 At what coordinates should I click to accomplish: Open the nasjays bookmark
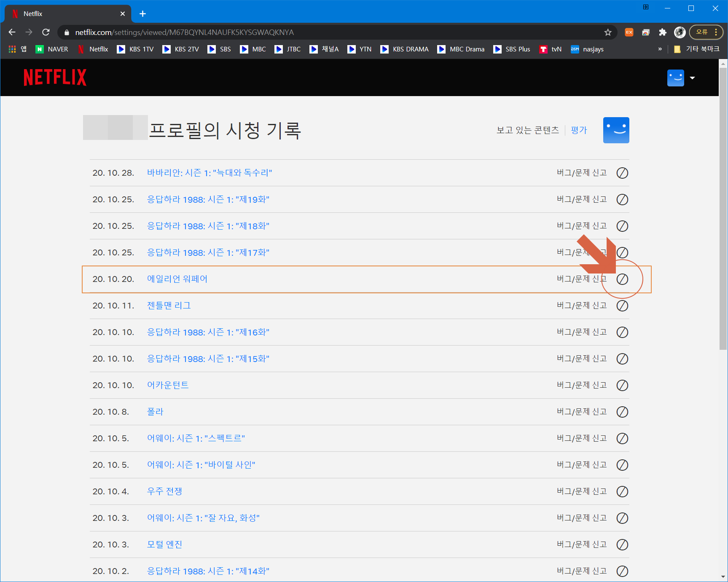tap(587, 49)
